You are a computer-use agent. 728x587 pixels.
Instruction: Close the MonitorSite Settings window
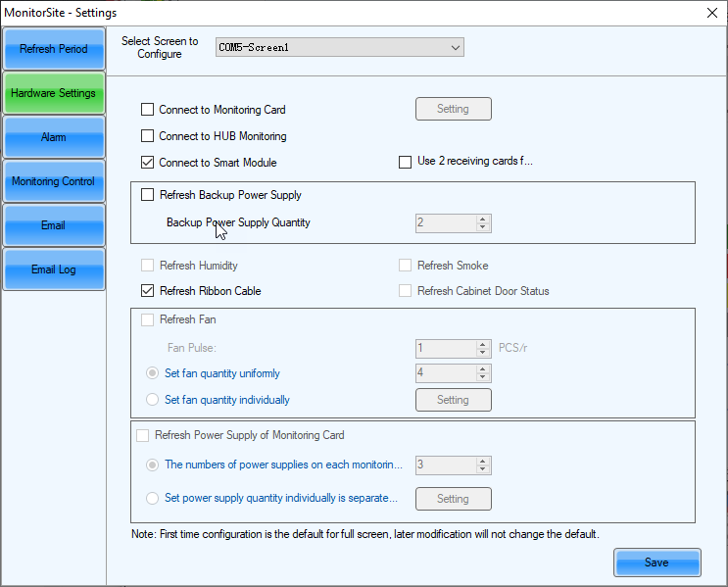tap(712, 13)
